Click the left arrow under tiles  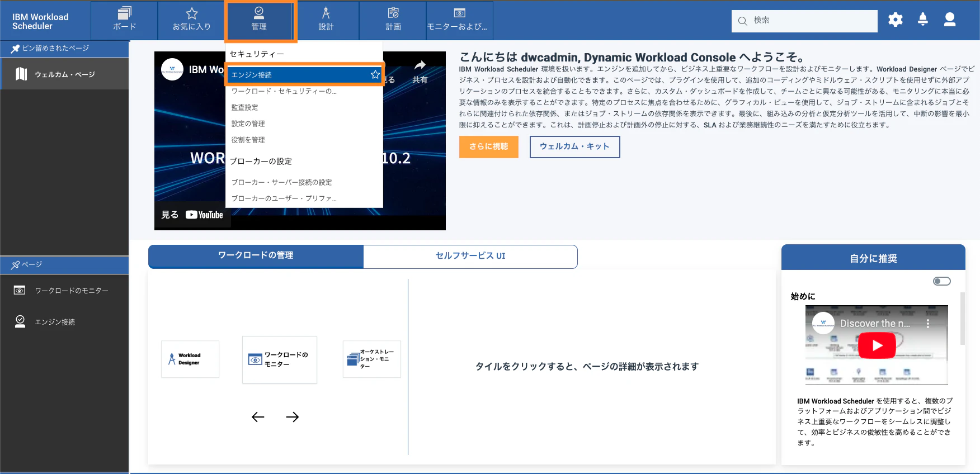click(x=258, y=417)
